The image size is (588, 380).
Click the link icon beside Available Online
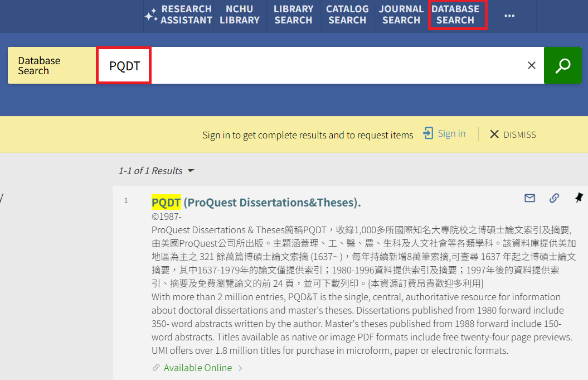pyautogui.click(x=156, y=367)
